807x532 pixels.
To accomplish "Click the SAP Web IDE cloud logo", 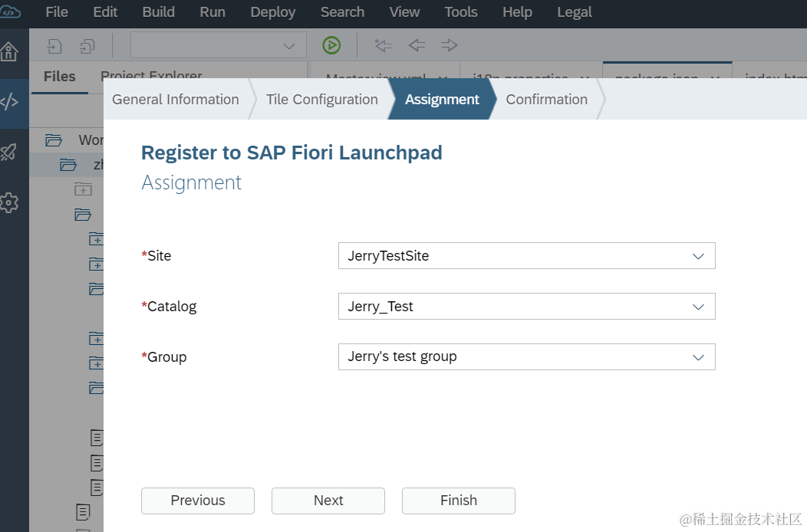I will click(x=11, y=12).
